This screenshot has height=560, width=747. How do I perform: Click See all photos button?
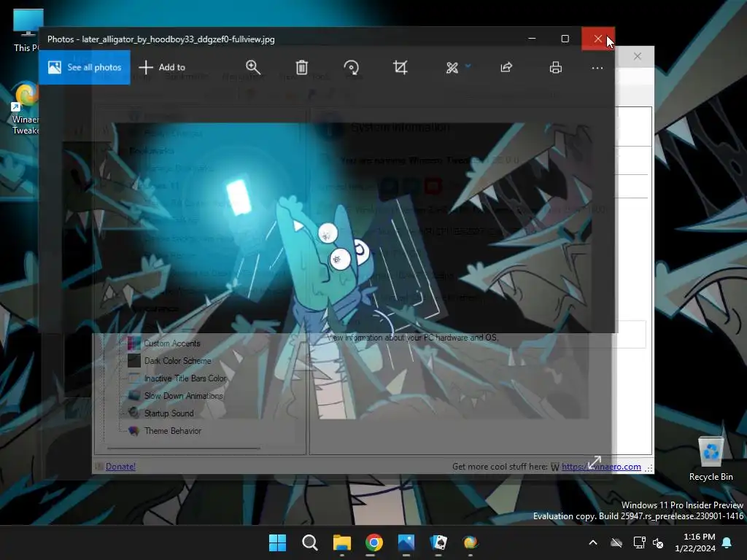coord(85,67)
